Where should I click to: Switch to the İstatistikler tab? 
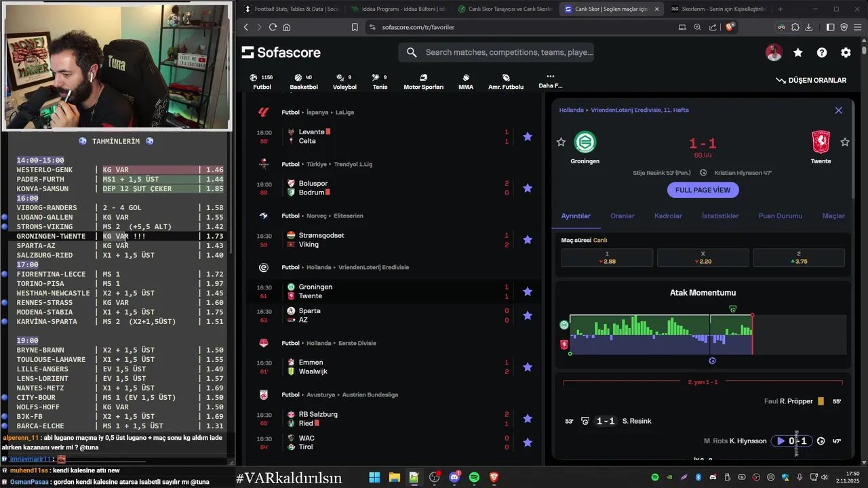[x=719, y=216]
